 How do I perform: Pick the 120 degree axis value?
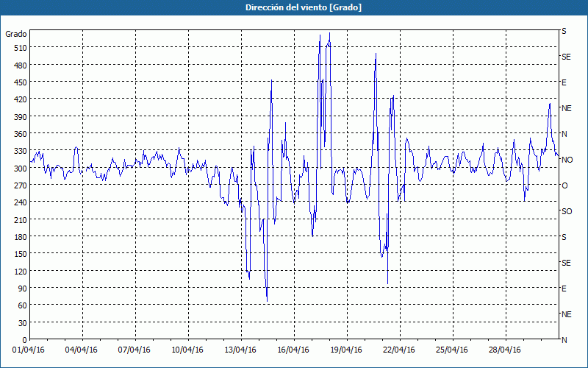tap(20, 271)
